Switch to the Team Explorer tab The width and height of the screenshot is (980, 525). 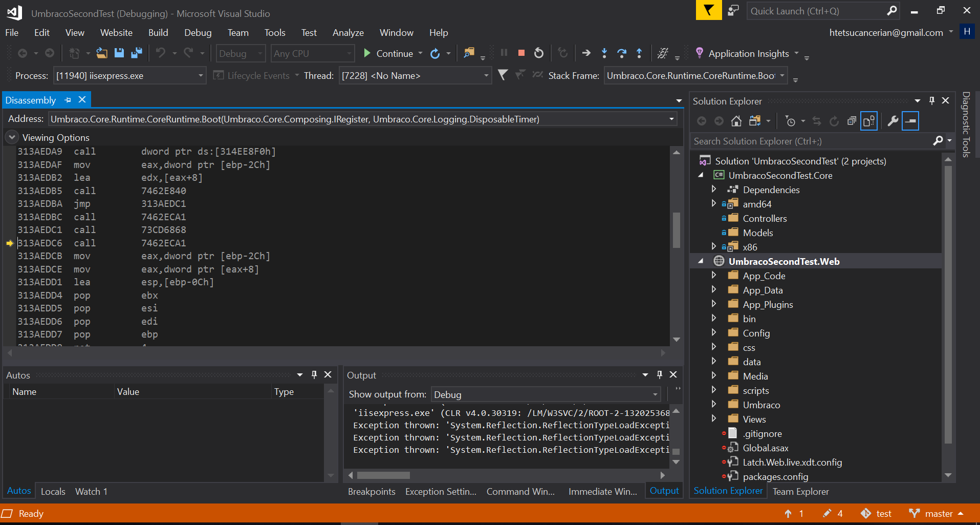pyautogui.click(x=800, y=491)
